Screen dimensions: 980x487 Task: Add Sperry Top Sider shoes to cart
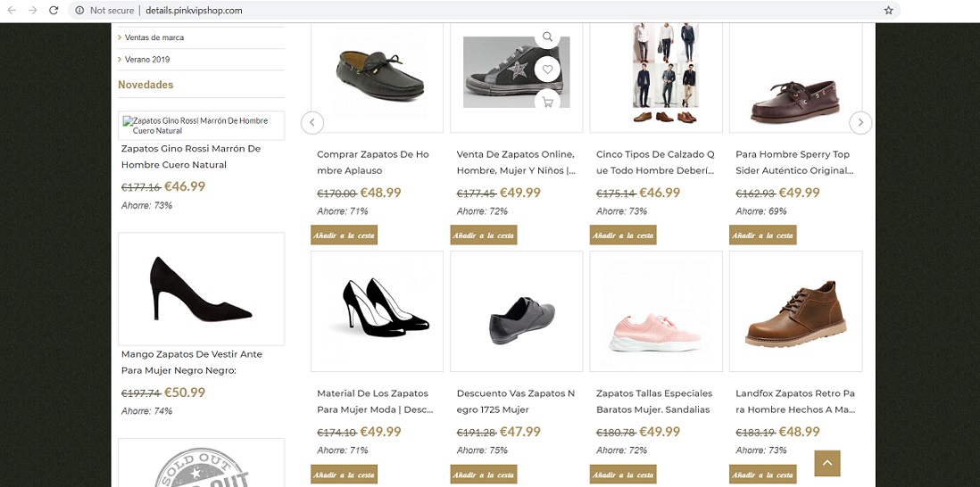[x=762, y=235]
